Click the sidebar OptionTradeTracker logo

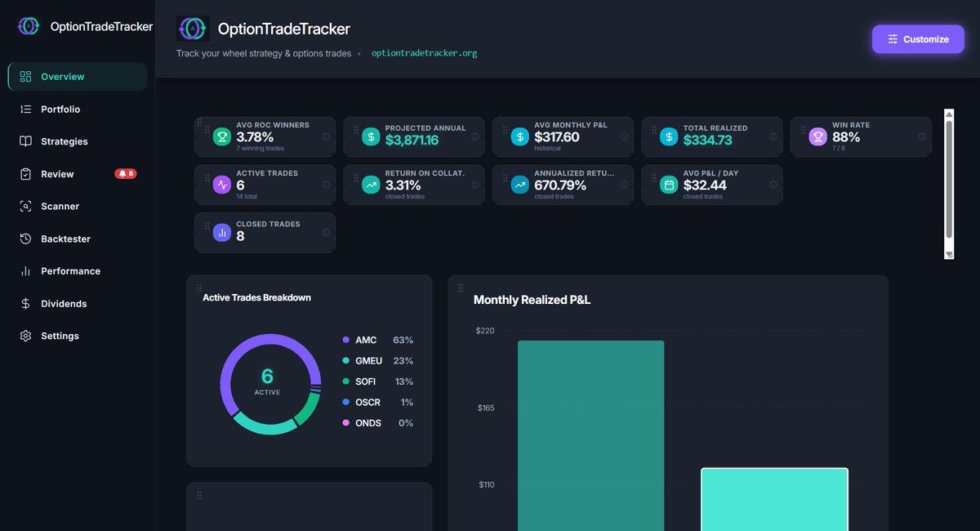29,26
